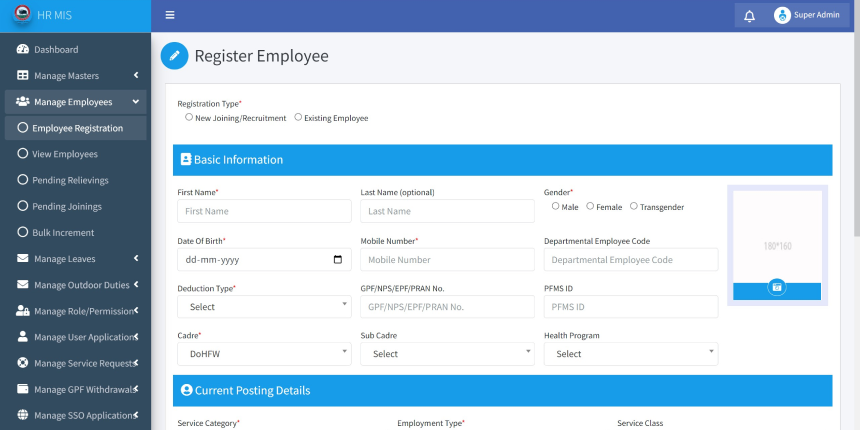This screenshot has height=430, width=860.
Task: Open the Cadre dropdown showing DoHFW
Action: coord(264,354)
